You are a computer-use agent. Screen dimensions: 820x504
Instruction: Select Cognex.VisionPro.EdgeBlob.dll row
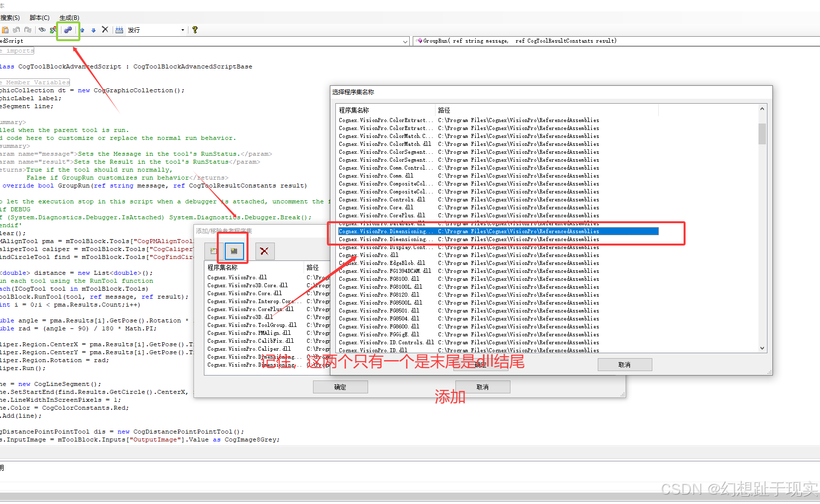coord(498,263)
